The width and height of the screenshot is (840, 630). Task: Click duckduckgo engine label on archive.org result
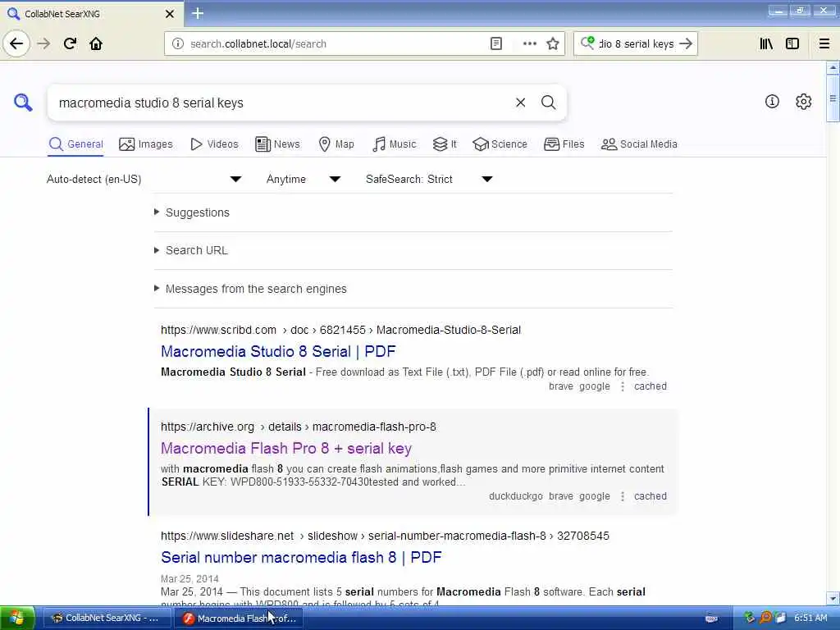click(x=515, y=496)
